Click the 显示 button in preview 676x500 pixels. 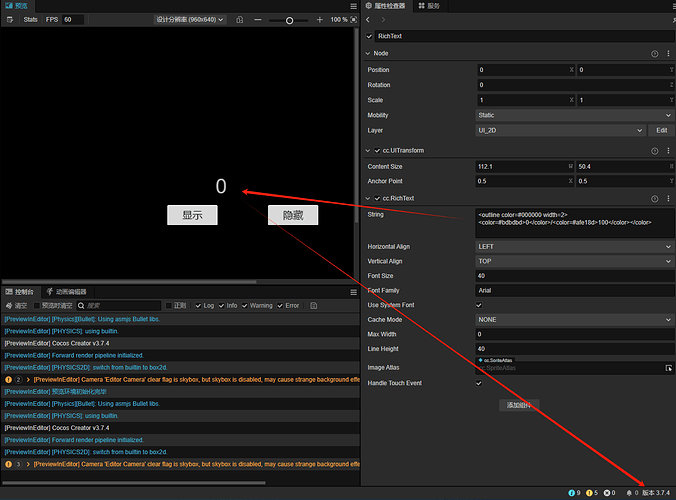192,215
